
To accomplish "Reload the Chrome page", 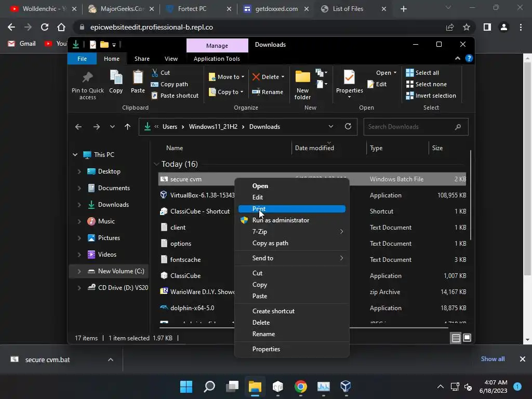I will pyautogui.click(x=45, y=27).
